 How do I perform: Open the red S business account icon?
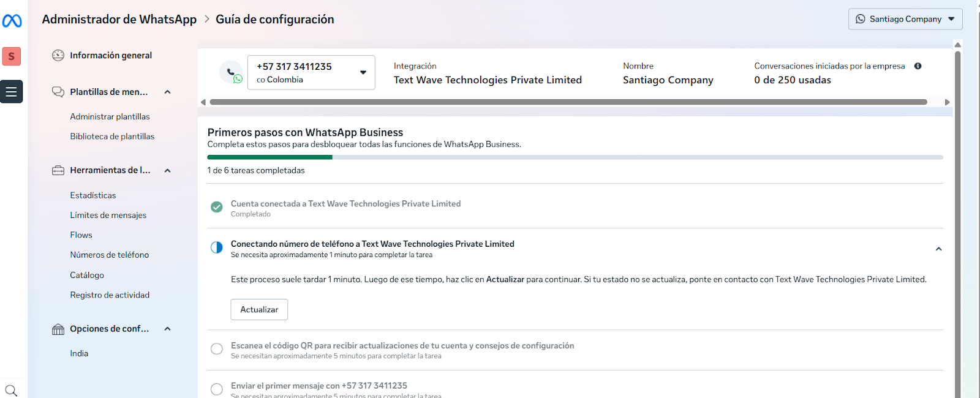pos(12,56)
